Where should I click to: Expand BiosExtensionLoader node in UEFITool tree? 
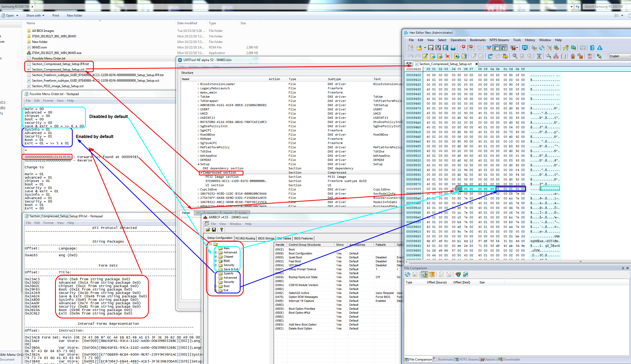(x=198, y=84)
